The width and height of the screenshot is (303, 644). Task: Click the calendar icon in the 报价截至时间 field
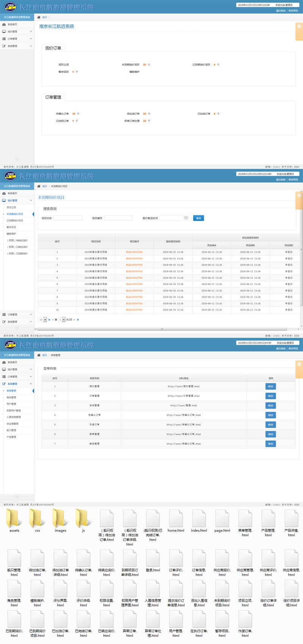[186, 218]
